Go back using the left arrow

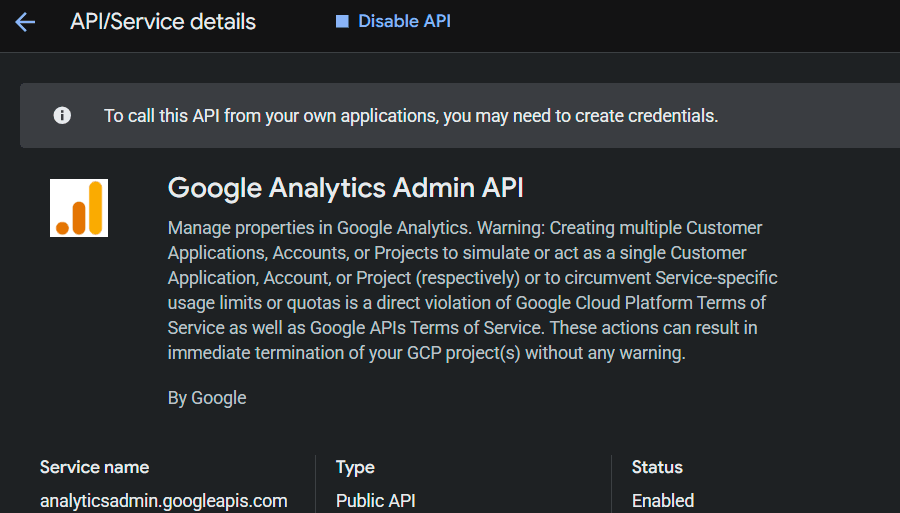(x=25, y=22)
